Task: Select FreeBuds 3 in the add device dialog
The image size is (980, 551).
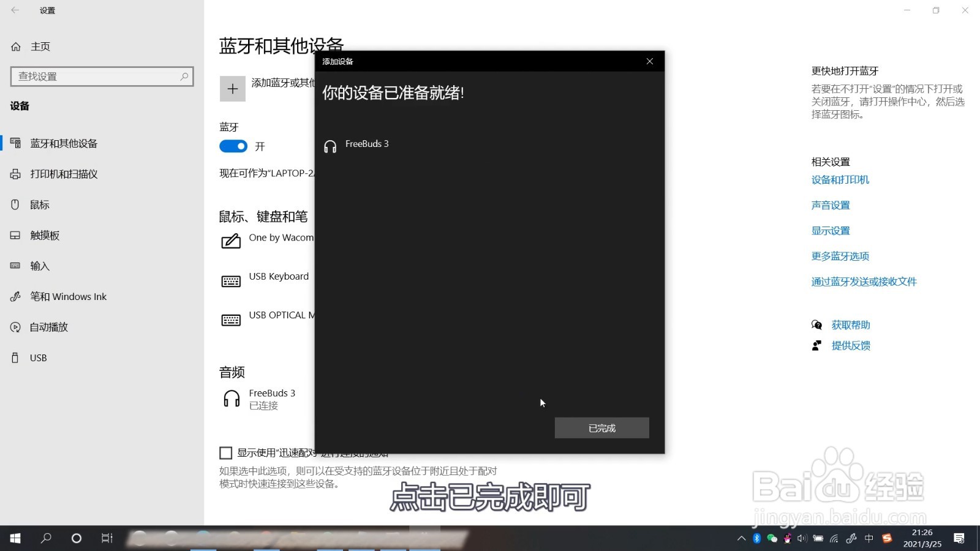Action: click(x=366, y=144)
